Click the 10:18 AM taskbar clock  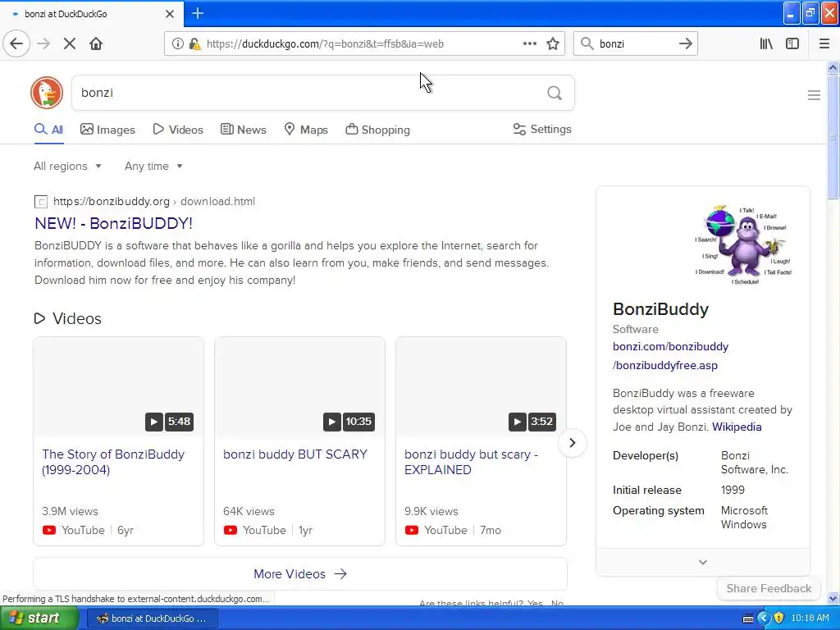click(810, 618)
